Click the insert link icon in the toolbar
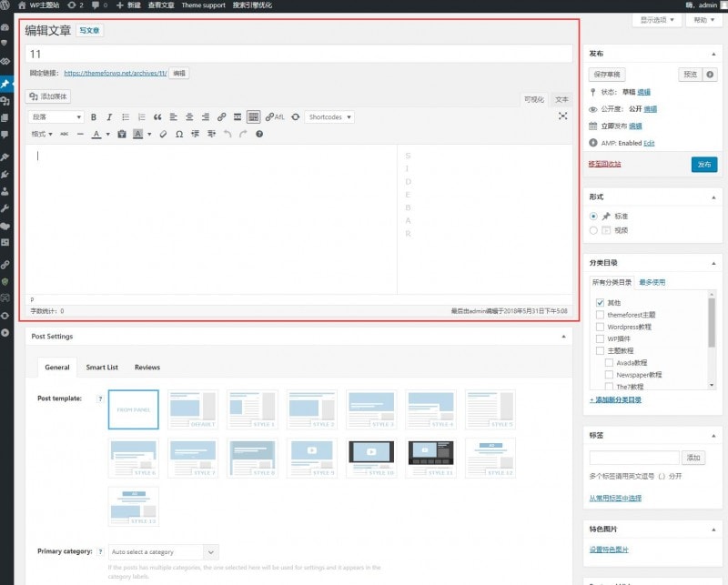728x585 pixels. click(x=221, y=117)
